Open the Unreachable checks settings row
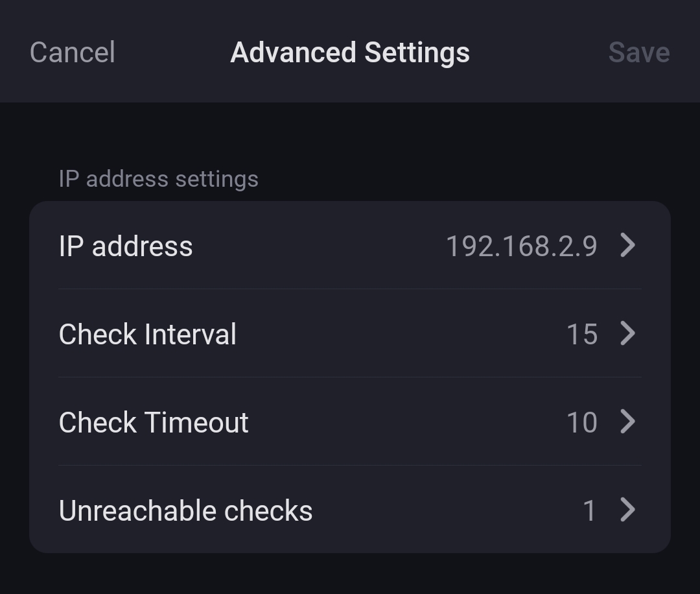The width and height of the screenshot is (700, 594). pyautogui.click(x=350, y=511)
